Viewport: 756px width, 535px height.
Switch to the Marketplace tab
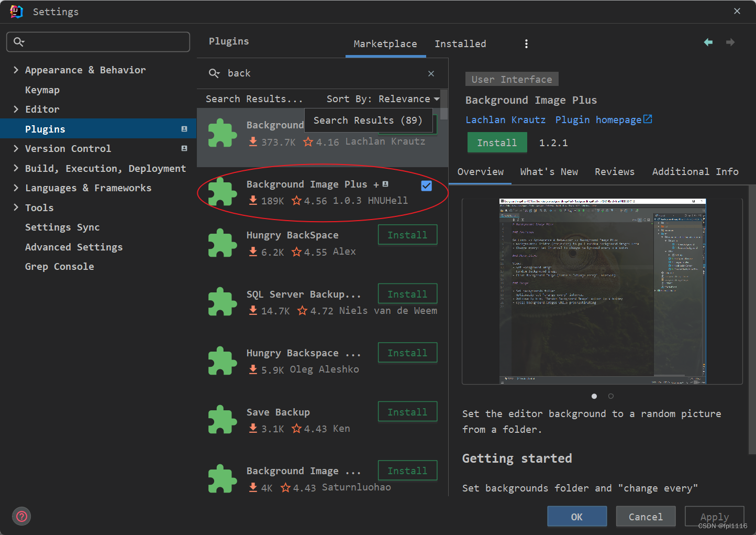(385, 44)
